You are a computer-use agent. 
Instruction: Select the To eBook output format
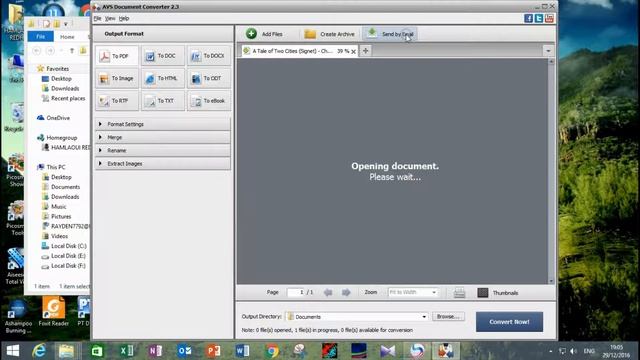pyautogui.click(x=209, y=101)
